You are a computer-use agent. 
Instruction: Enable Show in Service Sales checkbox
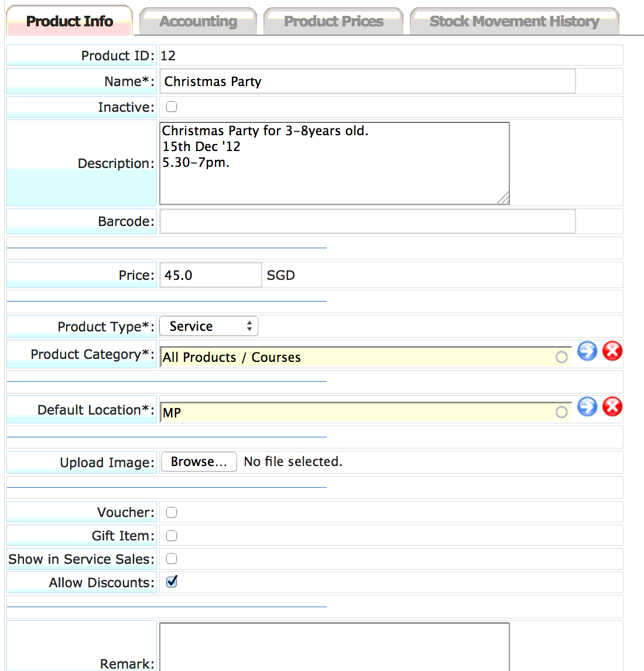coord(172,559)
